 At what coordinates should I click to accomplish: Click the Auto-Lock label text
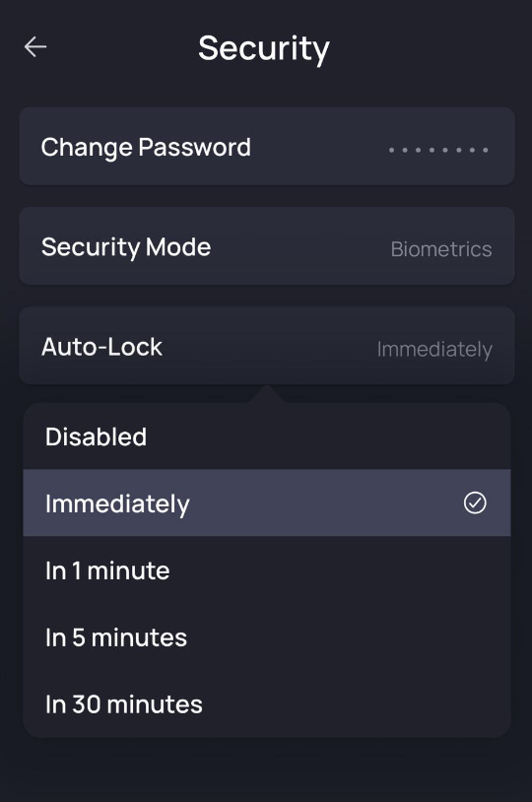click(x=101, y=347)
